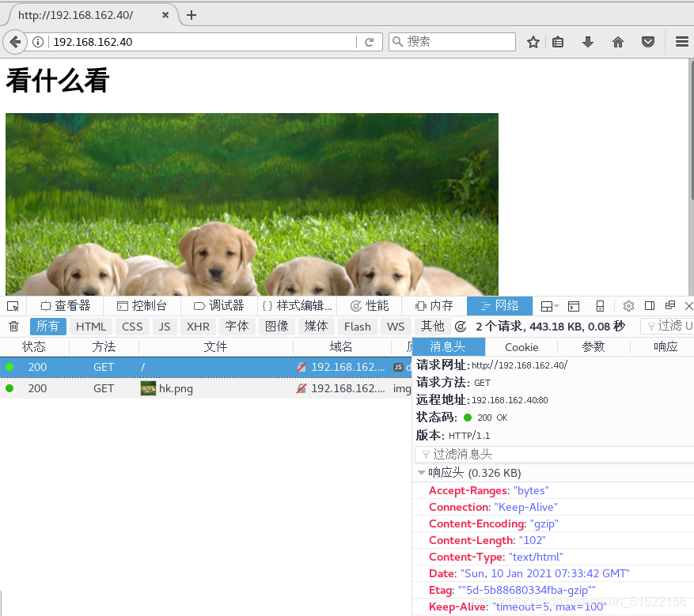Go back with the browser back arrow

15,42
